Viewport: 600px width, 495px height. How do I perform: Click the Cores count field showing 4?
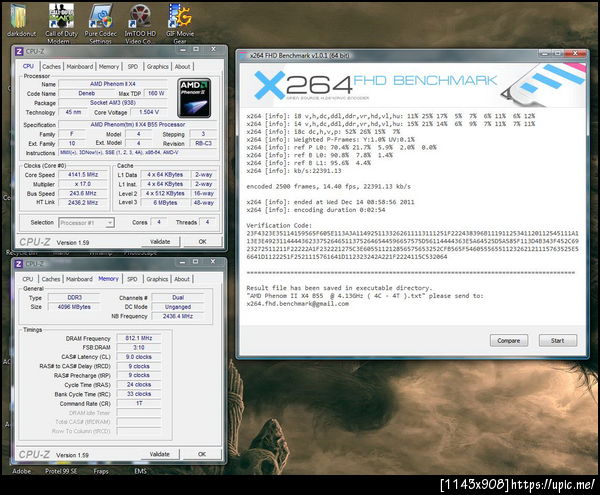pos(158,222)
